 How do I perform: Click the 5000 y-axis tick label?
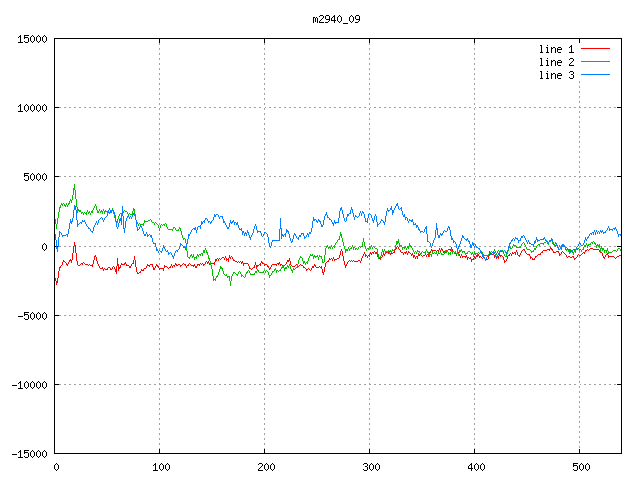pyautogui.click(x=34, y=177)
